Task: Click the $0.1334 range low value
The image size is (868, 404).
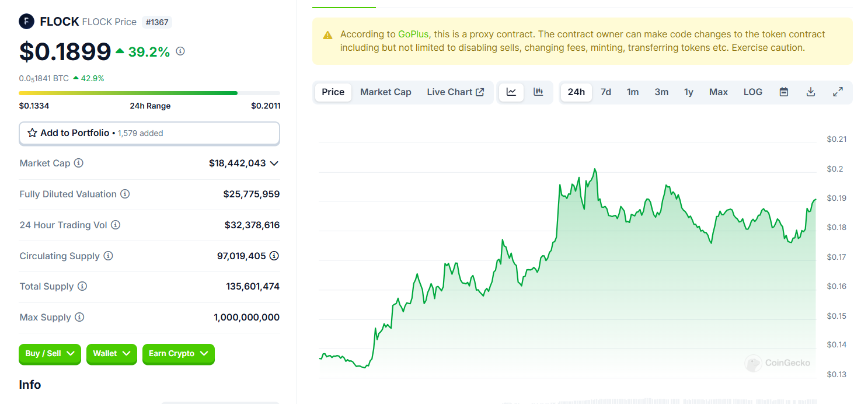Action: pos(34,106)
